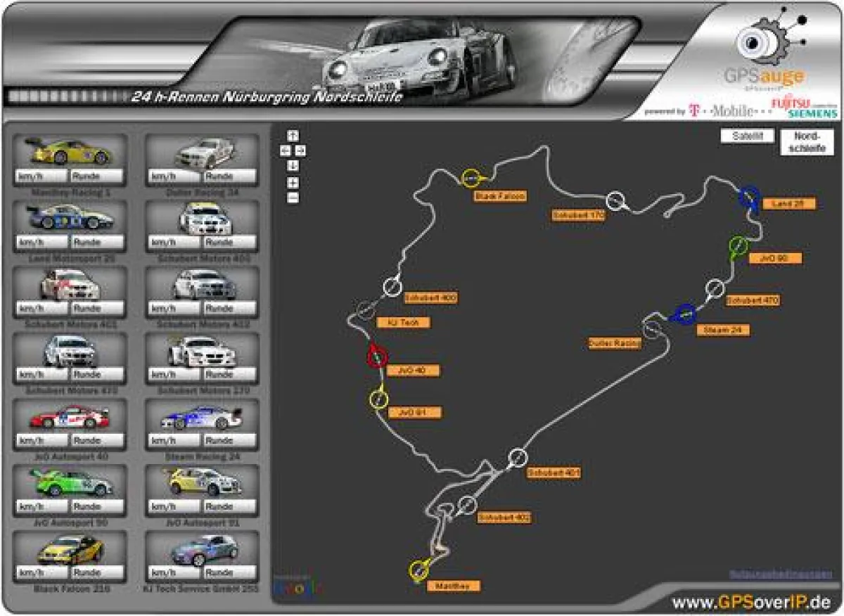This screenshot has height=616, width=844.
Task: Click the www.GPSoverIP.de link
Action: click(753, 601)
